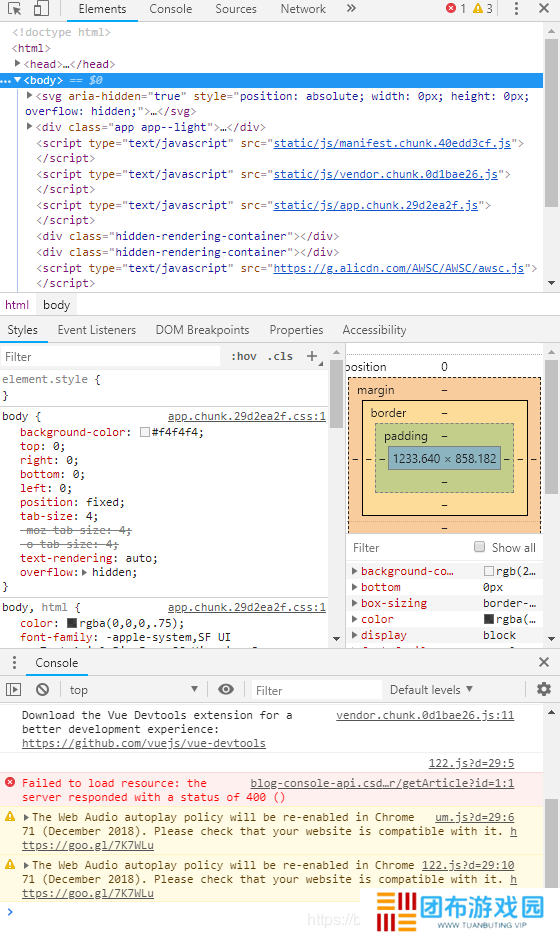Close the Console drawer
560x938 pixels.
(544, 662)
